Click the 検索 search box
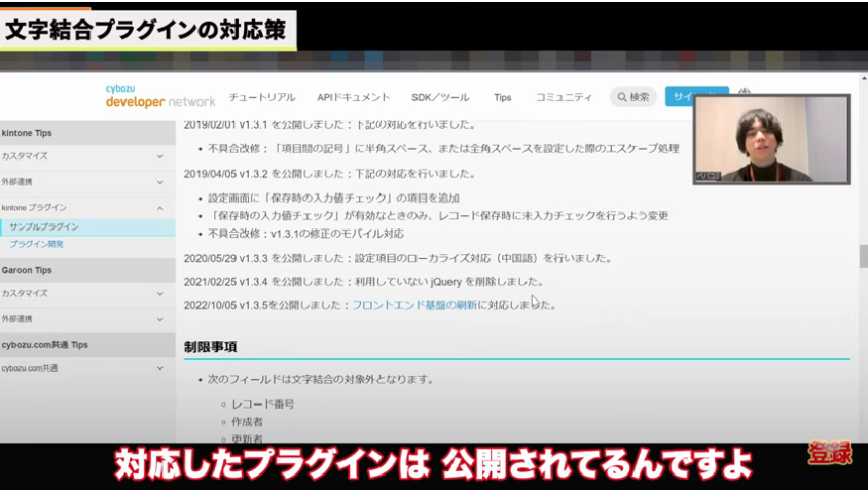Viewport: 868px width, 490px height. 633,97
